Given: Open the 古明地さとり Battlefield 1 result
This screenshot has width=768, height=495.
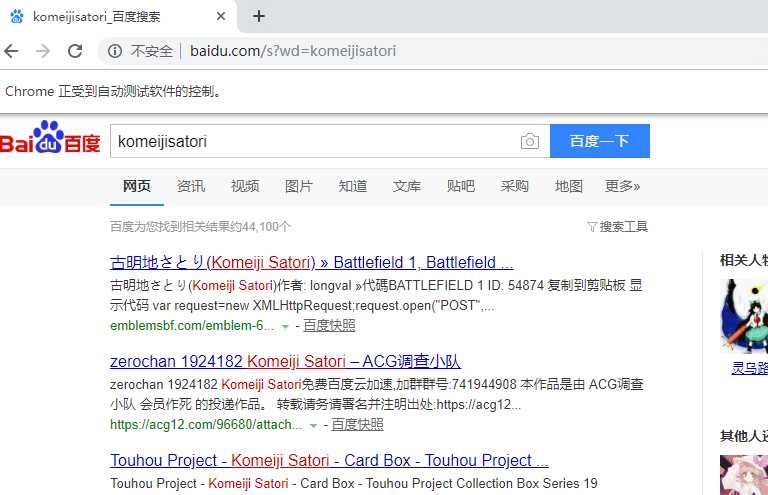Looking at the screenshot, I should coord(312,262).
